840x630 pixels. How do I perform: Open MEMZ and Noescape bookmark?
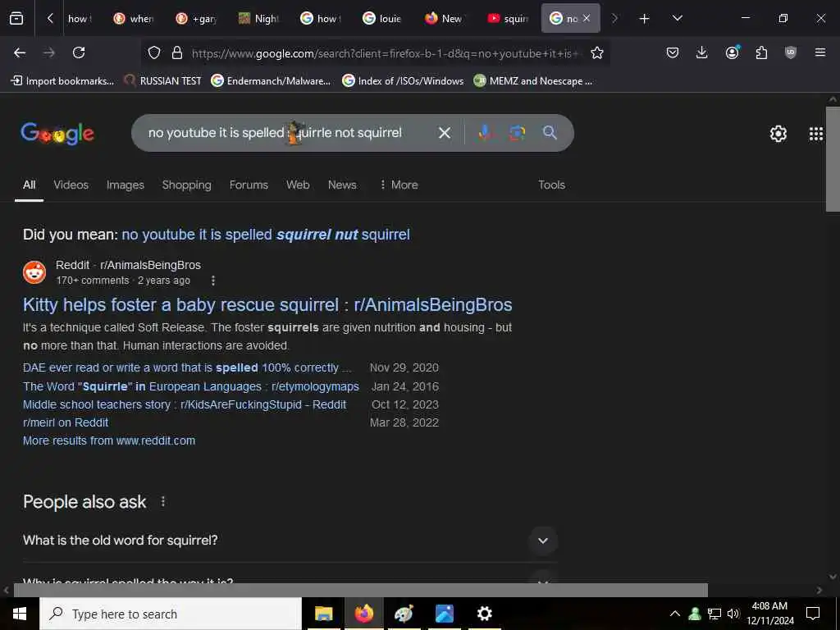pos(533,81)
